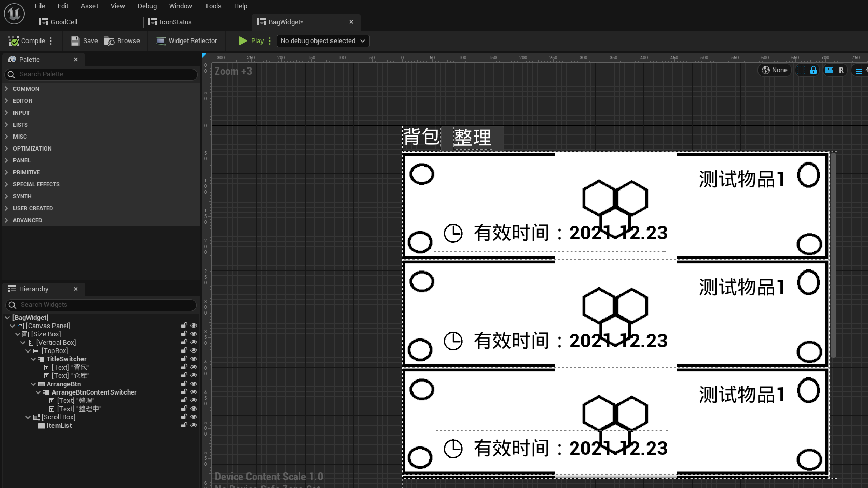Image resolution: width=868 pixels, height=488 pixels.
Task: Select the ArrangeBtn button icon in hierarchy
Action: pos(41,384)
